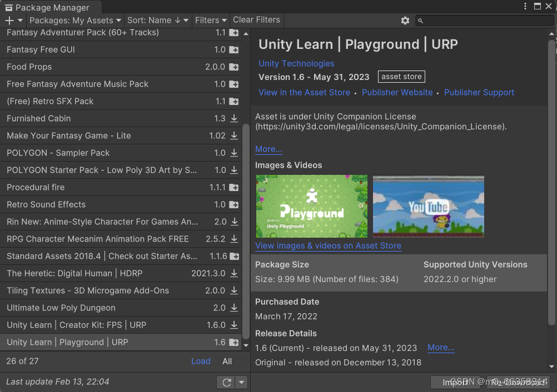Viewport: 557px width, 392px height.
Task: Open the dropdown arrow beside refresh button
Action: [x=241, y=383]
